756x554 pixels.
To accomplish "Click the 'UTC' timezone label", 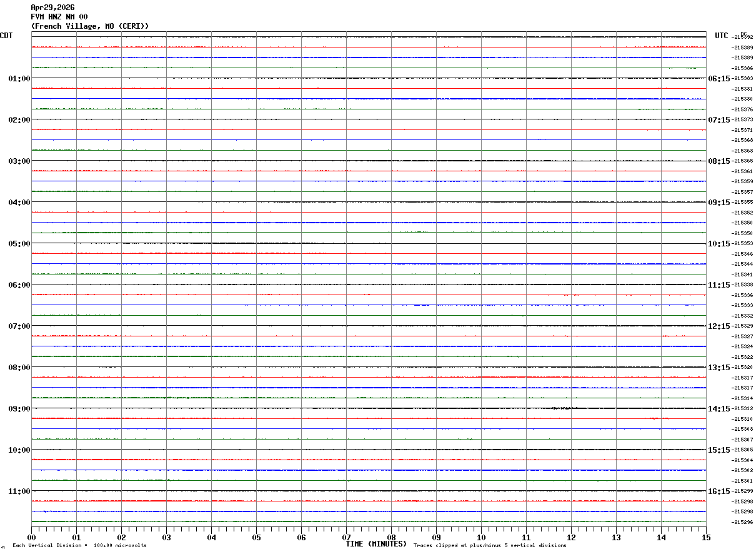I will 722,36.
